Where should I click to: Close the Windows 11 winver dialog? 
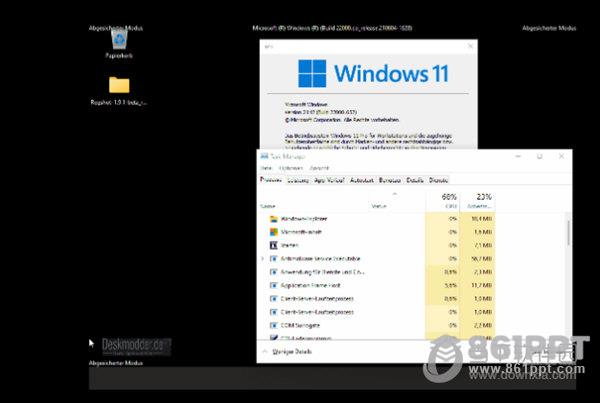[470, 46]
